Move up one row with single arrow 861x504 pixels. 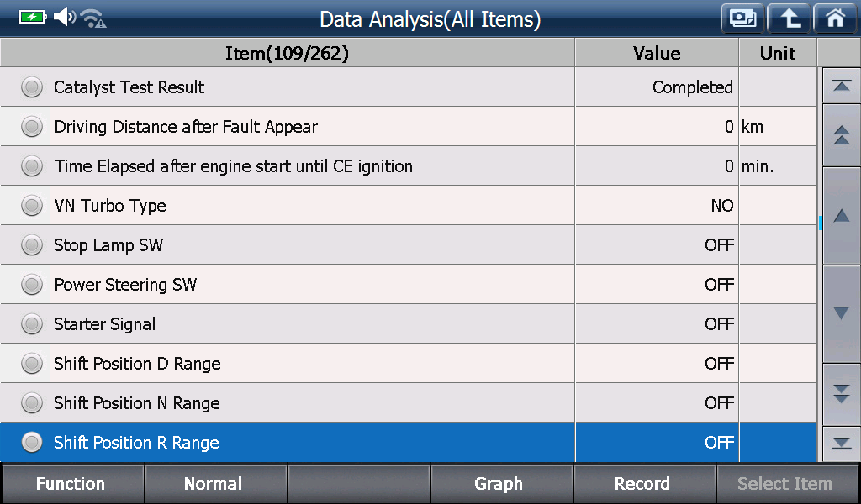pos(841,216)
